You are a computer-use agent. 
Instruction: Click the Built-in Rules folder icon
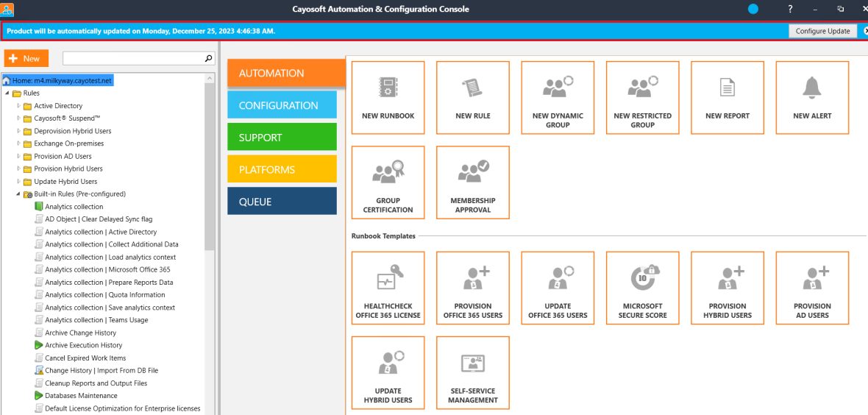click(x=28, y=194)
